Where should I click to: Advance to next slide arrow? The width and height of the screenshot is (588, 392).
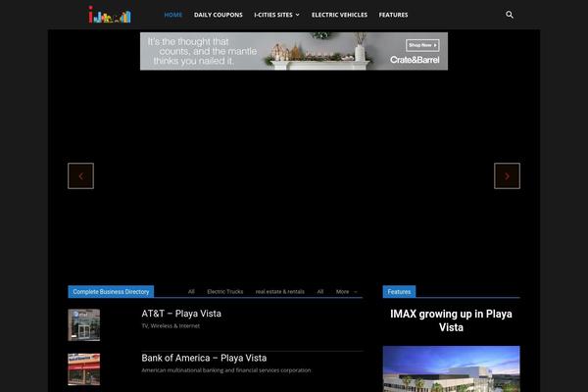pyautogui.click(x=507, y=176)
